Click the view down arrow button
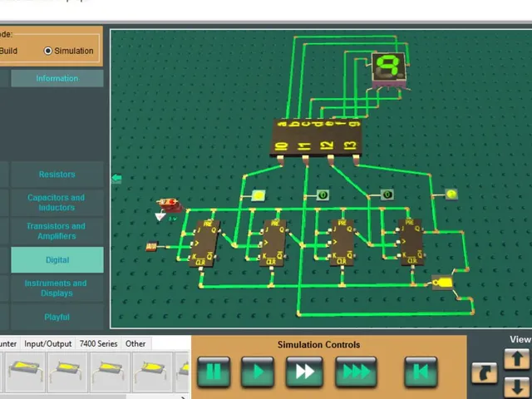The width and height of the screenshot is (532, 399). [517, 387]
